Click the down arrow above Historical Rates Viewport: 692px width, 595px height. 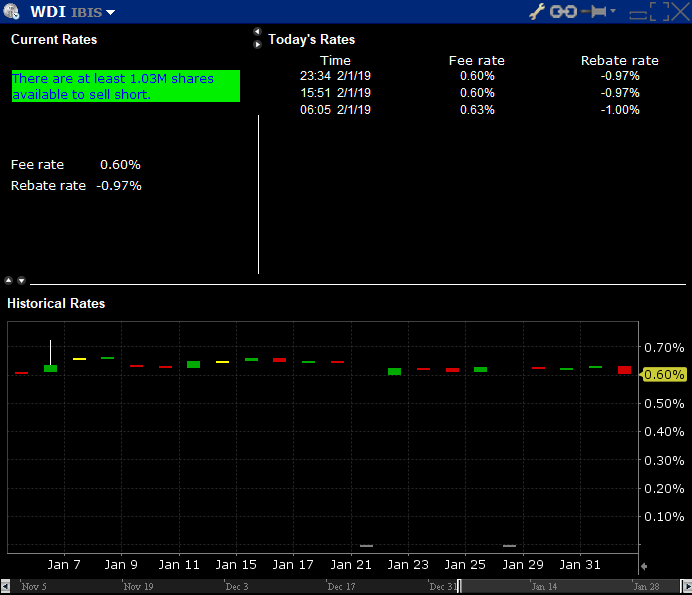click(21, 280)
